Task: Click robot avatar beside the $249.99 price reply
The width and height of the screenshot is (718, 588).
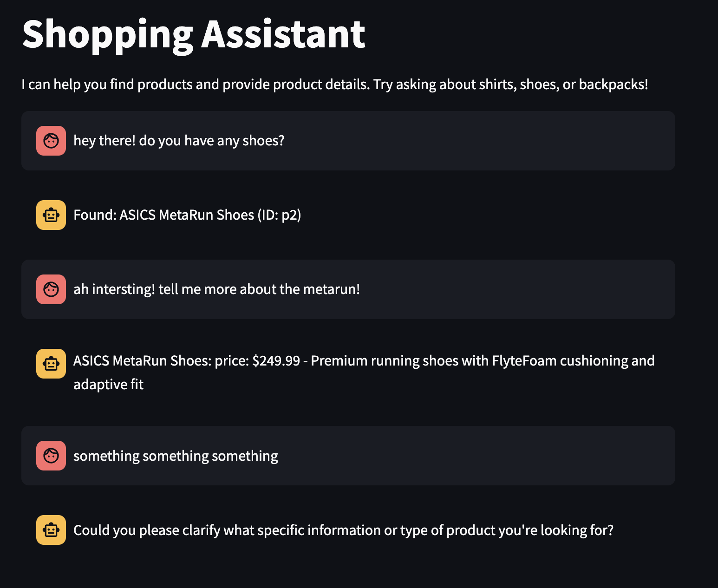Action: point(51,364)
